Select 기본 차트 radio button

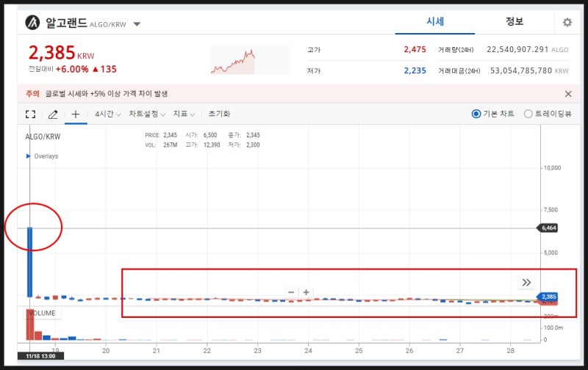[x=476, y=114]
